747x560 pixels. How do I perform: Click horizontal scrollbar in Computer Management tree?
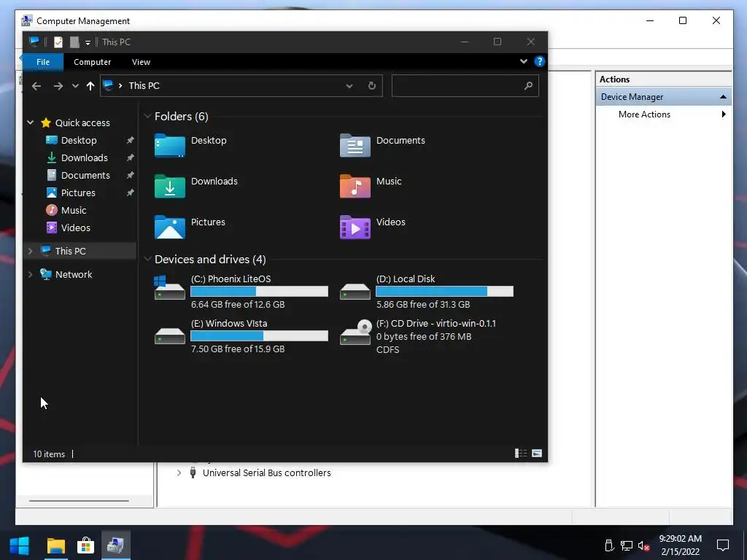coord(79,500)
